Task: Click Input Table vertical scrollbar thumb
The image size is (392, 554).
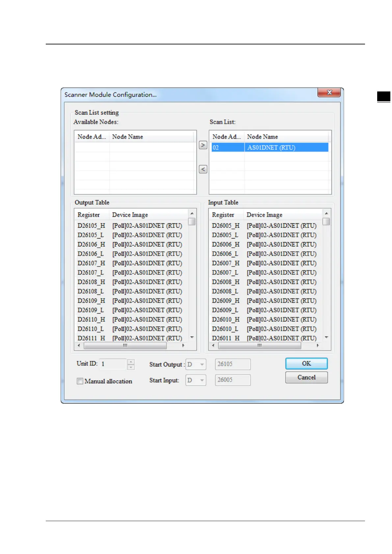Action: point(327,222)
